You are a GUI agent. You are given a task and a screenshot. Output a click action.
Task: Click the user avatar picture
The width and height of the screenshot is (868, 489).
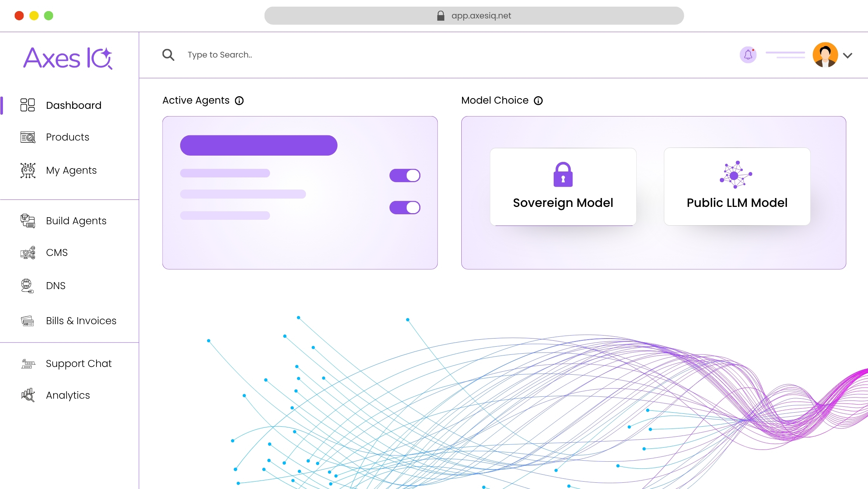[825, 55]
